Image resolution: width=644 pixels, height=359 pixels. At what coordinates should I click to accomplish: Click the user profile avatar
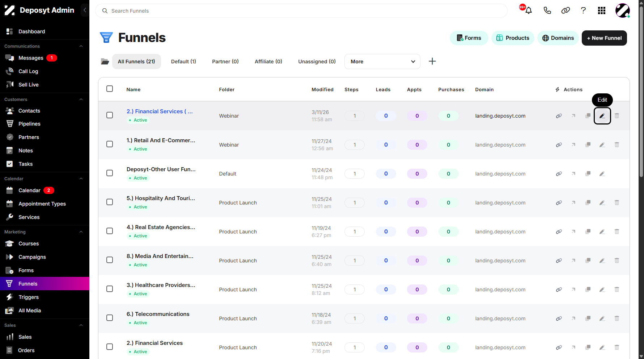(623, 10)
